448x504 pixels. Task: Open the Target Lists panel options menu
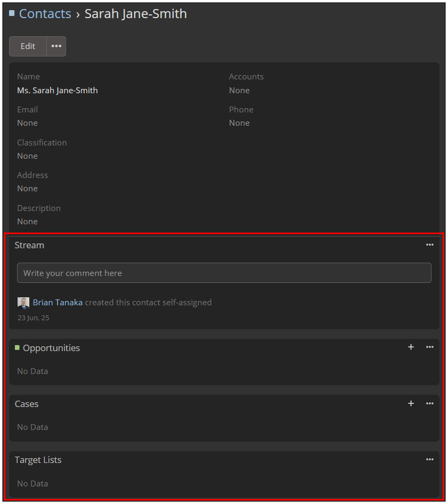click(430, 460)
